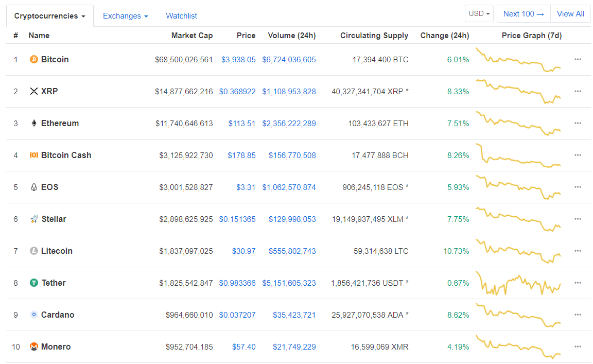Select the Monero orange icon

(x=33, y=346)
